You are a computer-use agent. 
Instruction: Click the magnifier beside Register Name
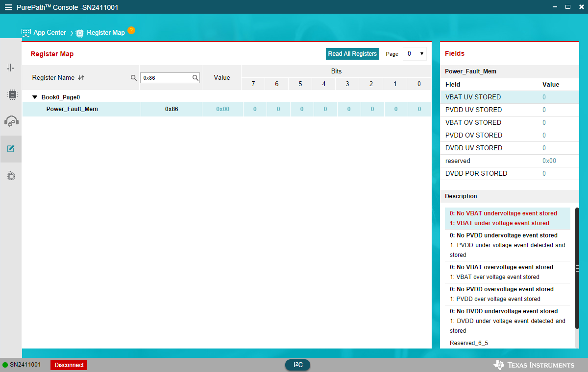pyautogui.click(x=134, y=78)
